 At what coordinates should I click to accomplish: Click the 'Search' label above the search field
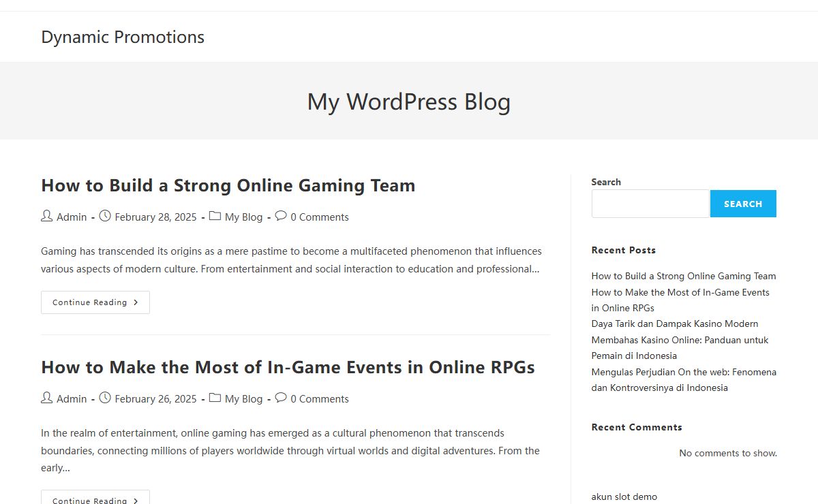[606, 182]
